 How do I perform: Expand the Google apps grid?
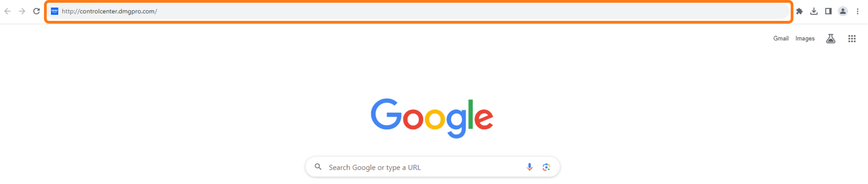pyautogui.click(x=852, y=39)
